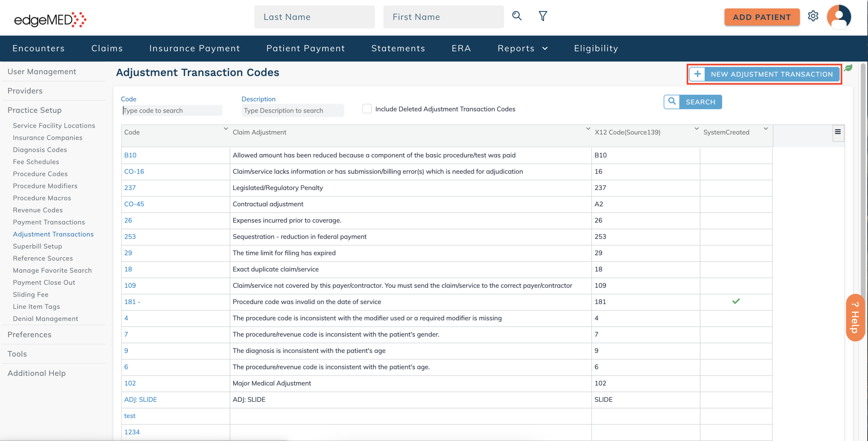Image resolution: width=868 pixels, height=441 pixels.
Task: Open code 1234 link
Action: (x=132, y=432)
